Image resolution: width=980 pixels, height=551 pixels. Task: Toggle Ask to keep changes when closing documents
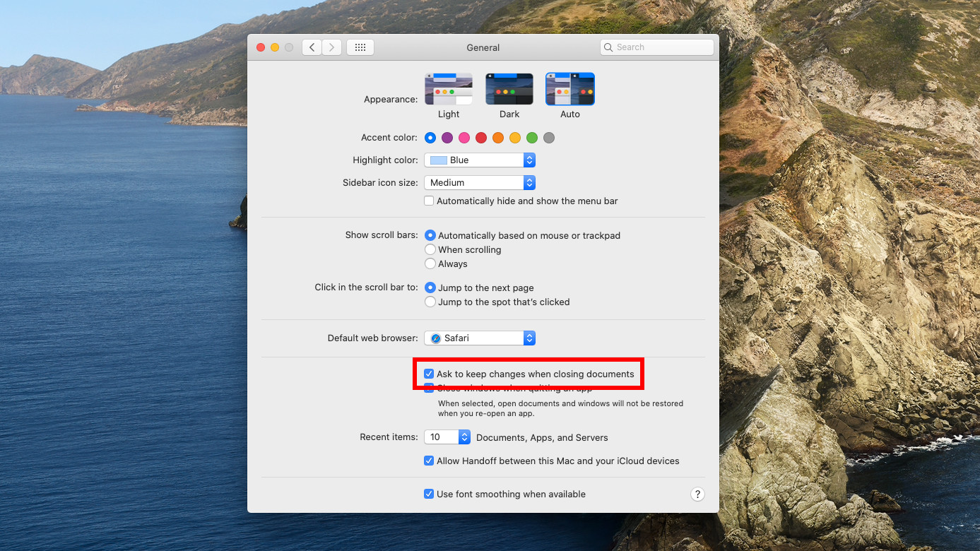pyautogui.click(x=429, y=374)
